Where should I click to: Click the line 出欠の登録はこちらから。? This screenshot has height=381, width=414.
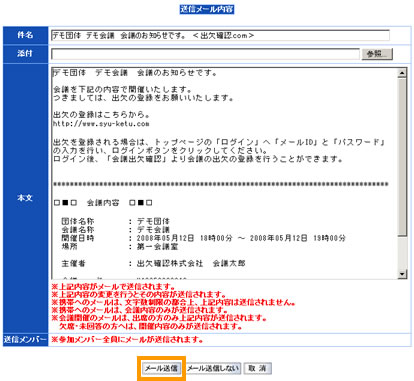pos(101,115)
